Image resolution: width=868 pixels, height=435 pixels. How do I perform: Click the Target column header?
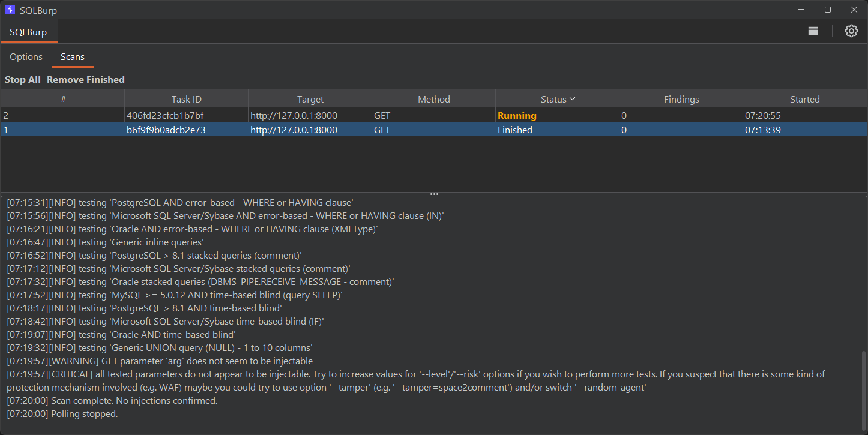310,99
